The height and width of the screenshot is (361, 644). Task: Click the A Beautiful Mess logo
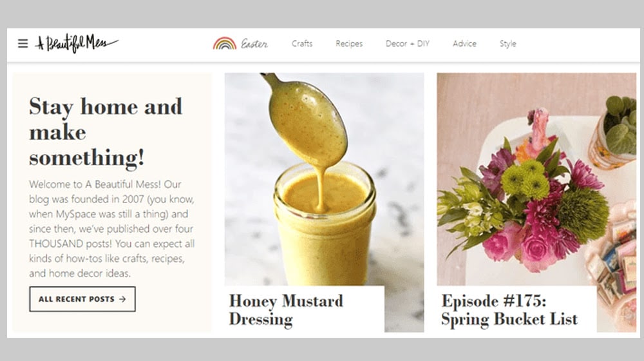[x=77, y=43]
